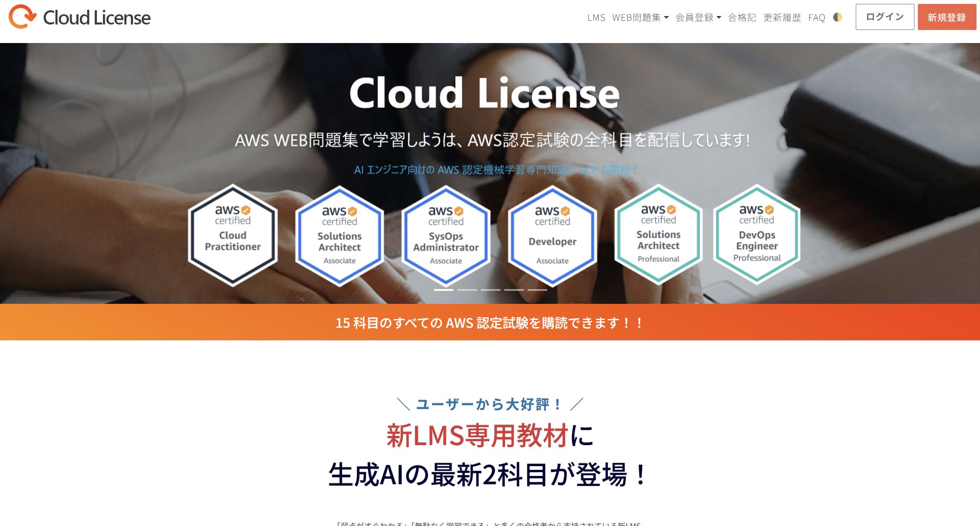Select the last carousel slide indicator
The image size is (980, 526).
tap(537, 290)
